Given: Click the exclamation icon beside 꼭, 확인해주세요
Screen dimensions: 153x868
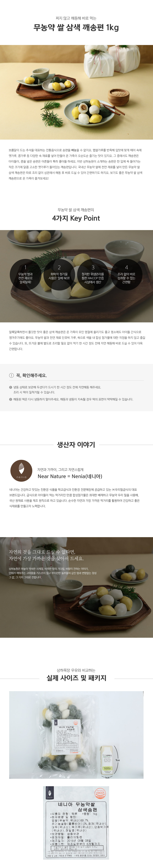Looking at the screenshot, I should pyautogui.click(x=11, y=375).
